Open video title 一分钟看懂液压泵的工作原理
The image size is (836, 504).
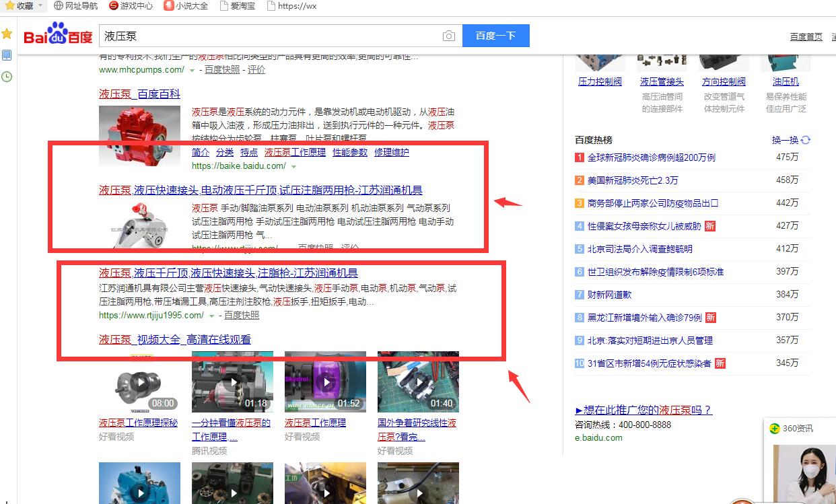(231, 429)
